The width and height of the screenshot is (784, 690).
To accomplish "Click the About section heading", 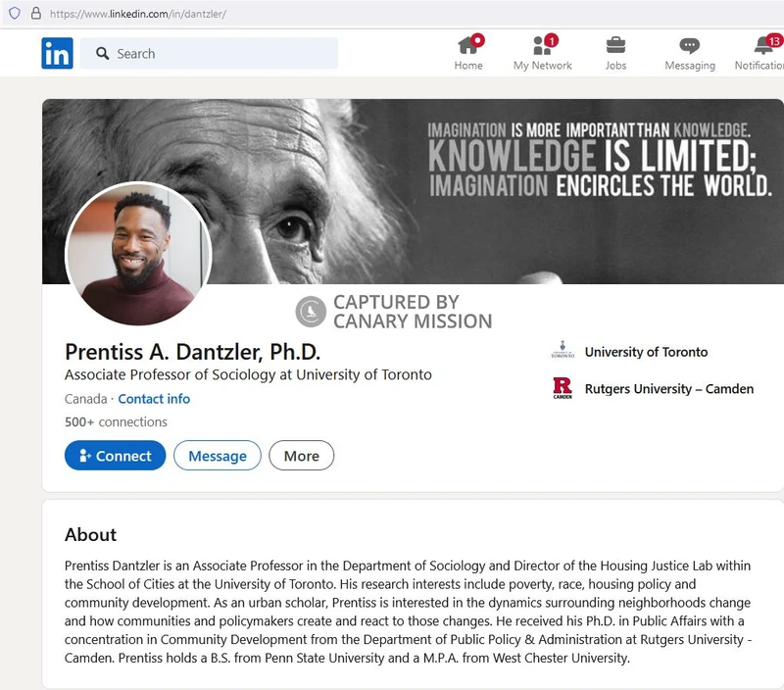I will (x=90, y=534).
